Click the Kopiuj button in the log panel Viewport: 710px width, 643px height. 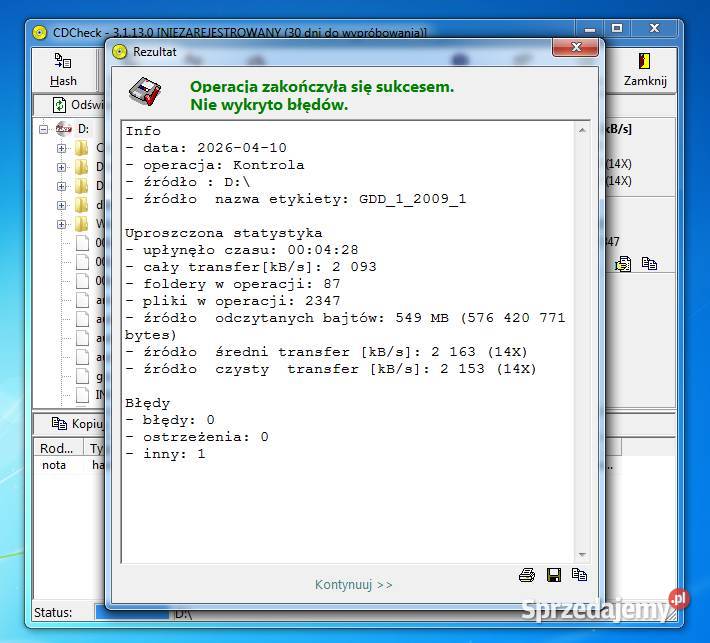tap(77, 423)
